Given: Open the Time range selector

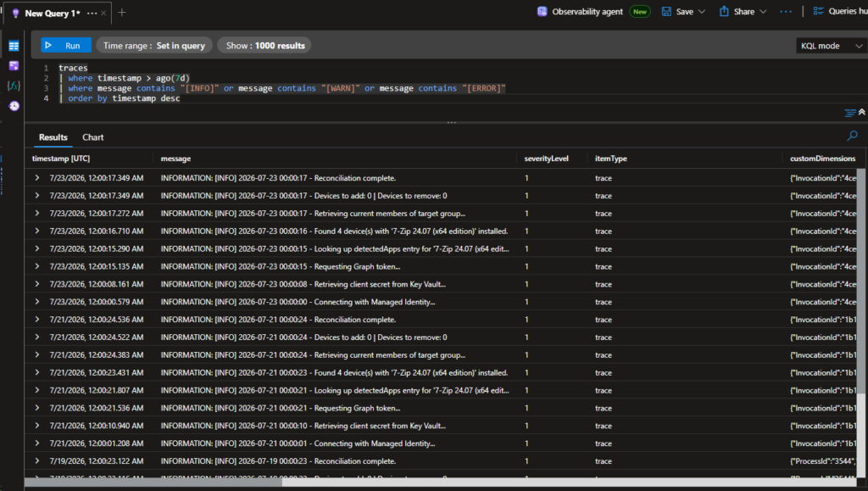Looking at the screenshot, I should click(154, 46).
